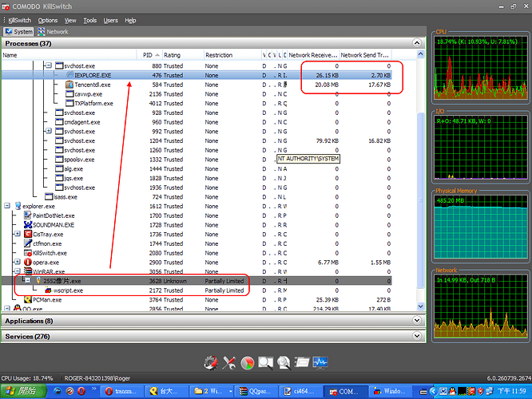Click the pie chart toolbar icon
Screen dimensions: 532x399
(x=248, y=363)
